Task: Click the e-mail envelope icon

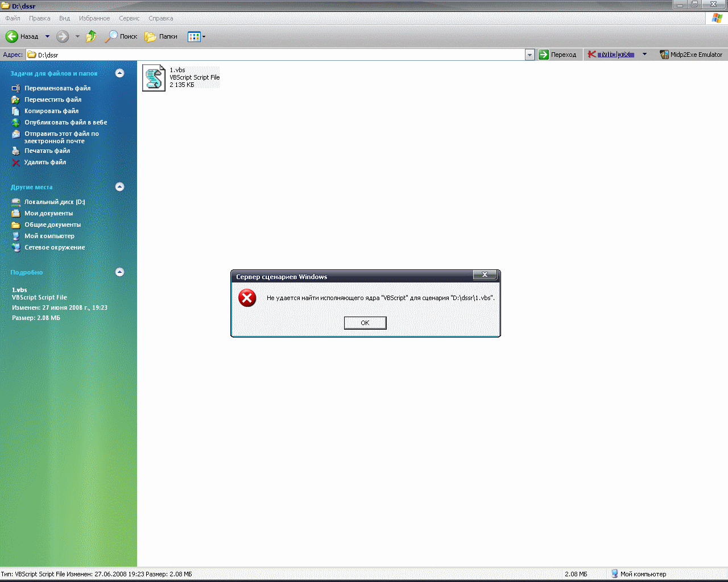Action: pos(16,134)
